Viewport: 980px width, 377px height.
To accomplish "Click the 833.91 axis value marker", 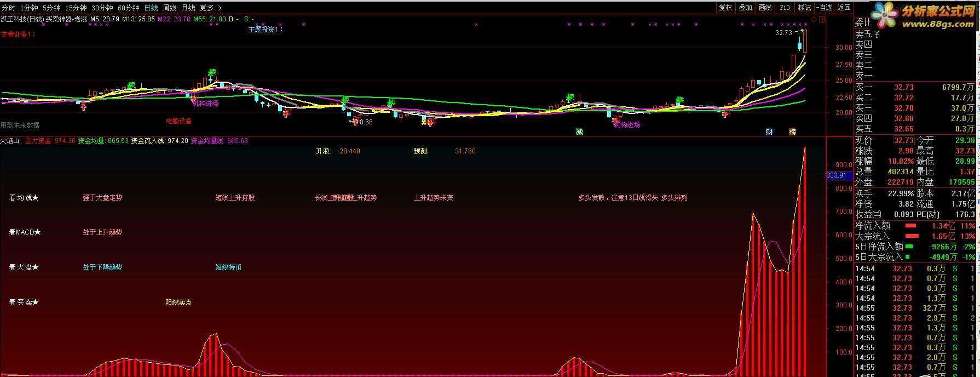I will 839,175.
